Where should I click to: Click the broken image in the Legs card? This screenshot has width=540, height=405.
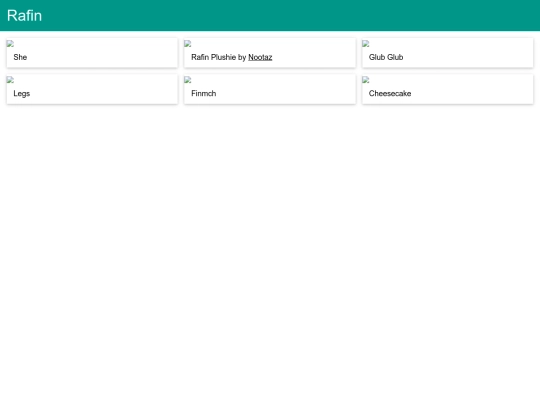point(10,80)
